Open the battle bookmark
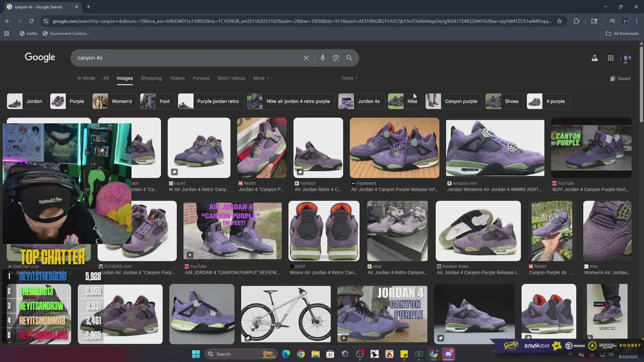Image resolution: width=644 pixels, height=362 pixels. pos(28,34)
